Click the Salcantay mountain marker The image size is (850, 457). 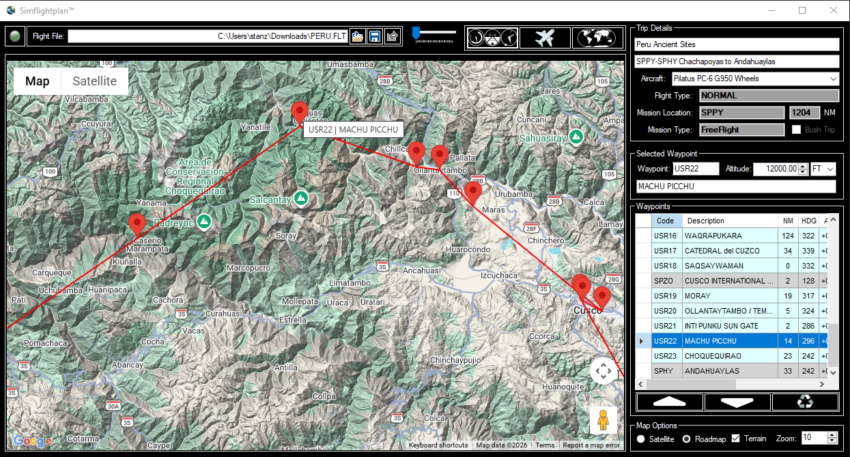click(301, 198)
